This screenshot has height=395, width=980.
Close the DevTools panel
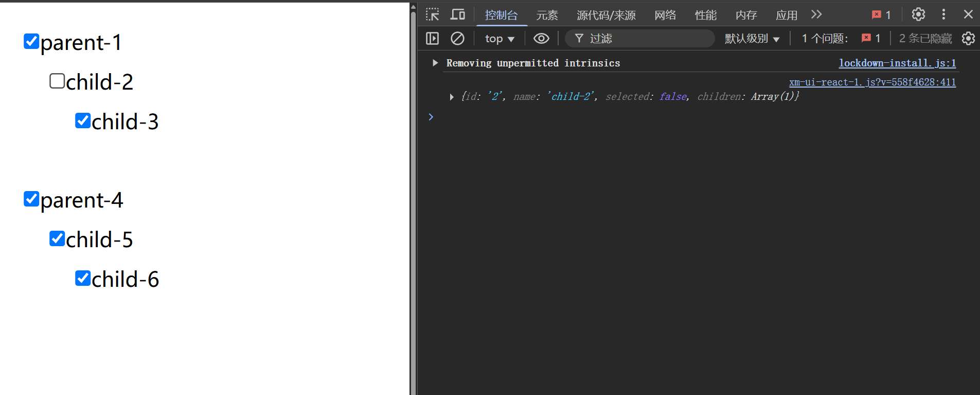[968, 14]
